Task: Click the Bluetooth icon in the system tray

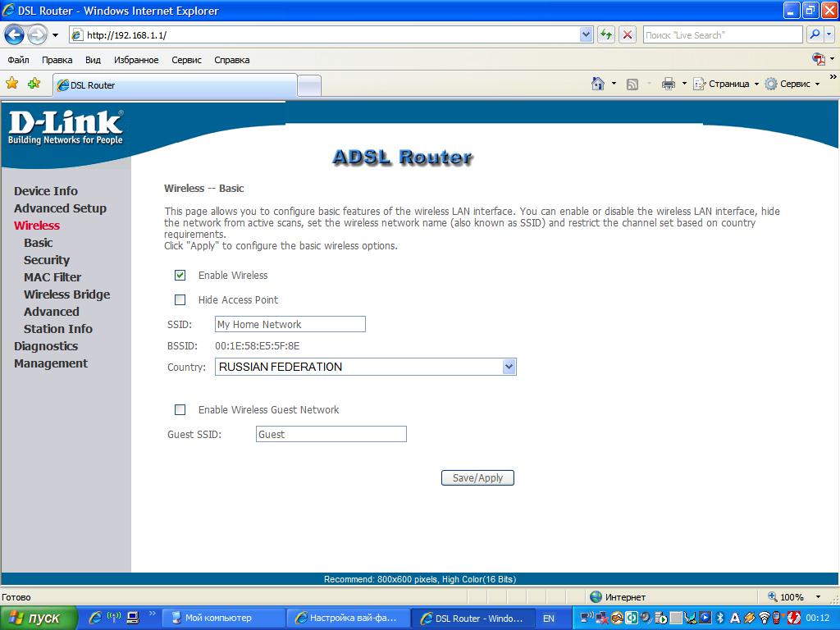Action: click(x=720, y=619)
